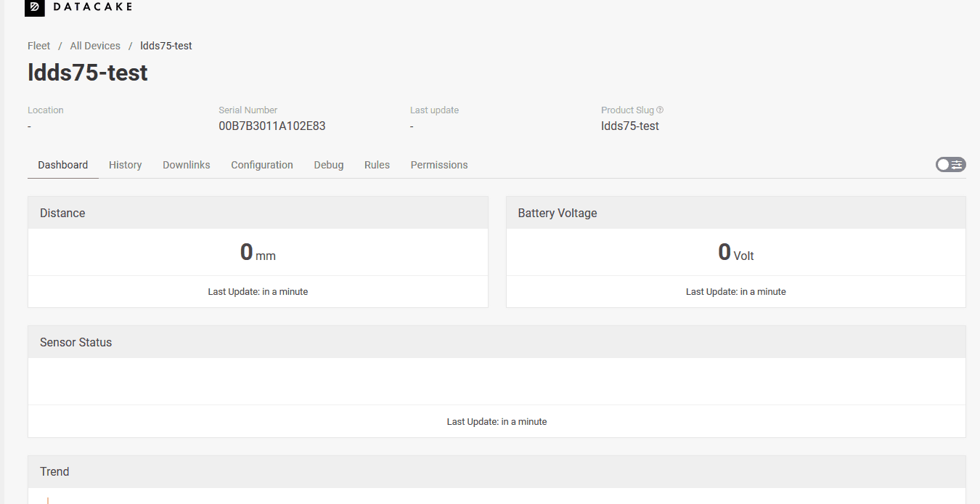Switch to the History tab
The height and width of the screenshot is (504, 980).
(126, 165)
